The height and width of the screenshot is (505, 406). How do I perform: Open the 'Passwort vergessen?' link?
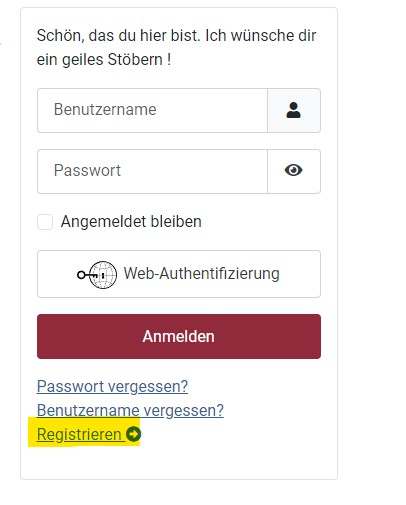click(112, 387)
